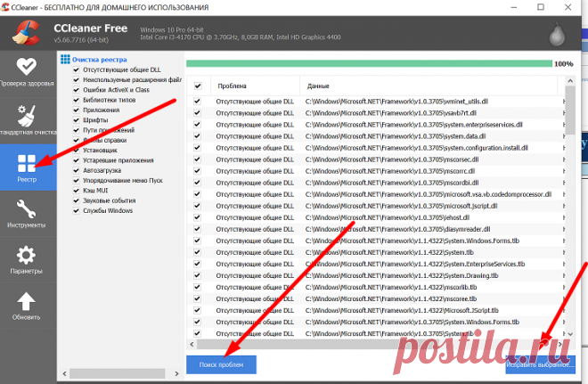Toggle the Службы Windows checkbox
588x384 pixels.
pyautogui.click(x=76, y=211)
